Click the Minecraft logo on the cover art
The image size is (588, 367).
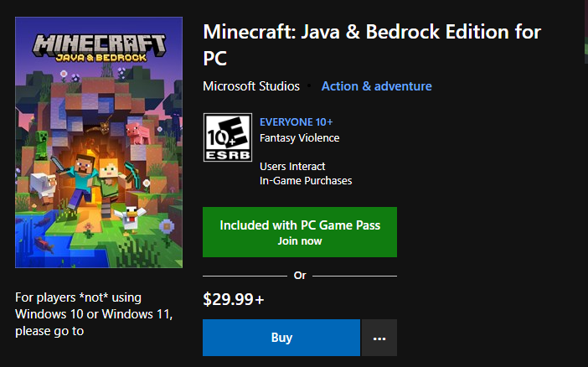99,46
